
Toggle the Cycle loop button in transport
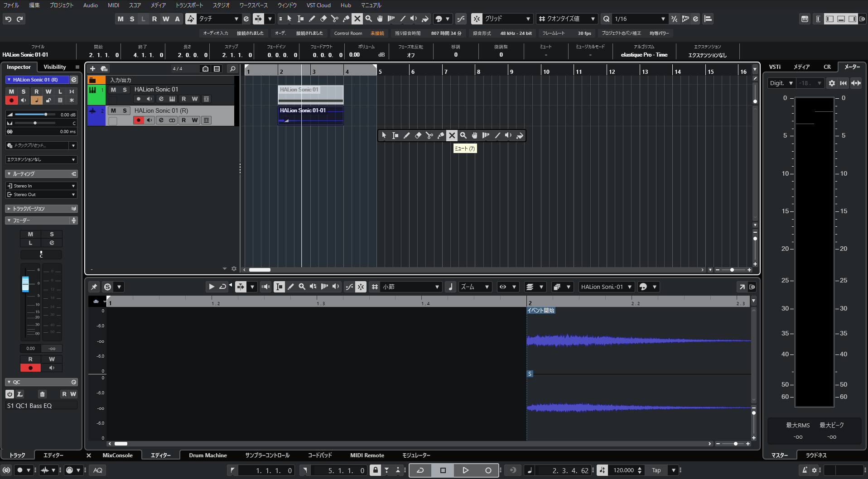(x=420, y=470)
